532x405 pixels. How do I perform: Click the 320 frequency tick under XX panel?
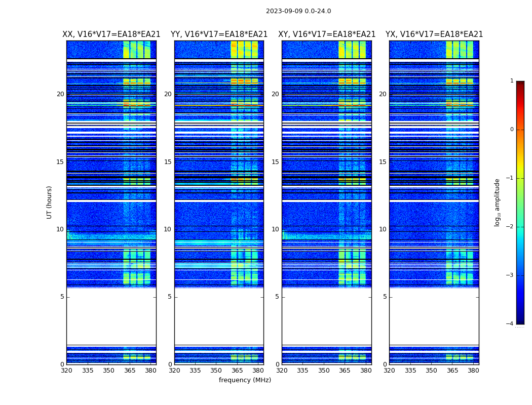coord(66,370)
